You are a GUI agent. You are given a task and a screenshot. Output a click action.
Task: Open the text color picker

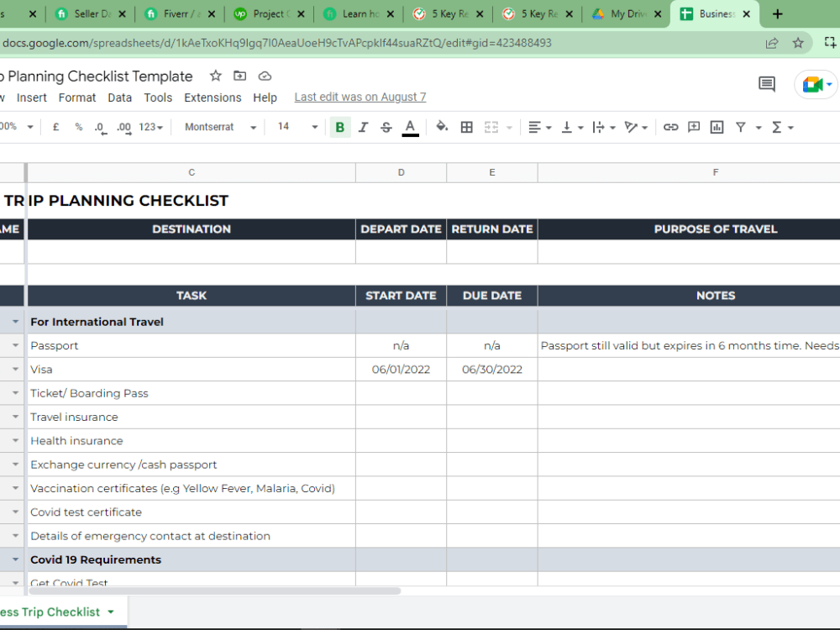point(411,127)
